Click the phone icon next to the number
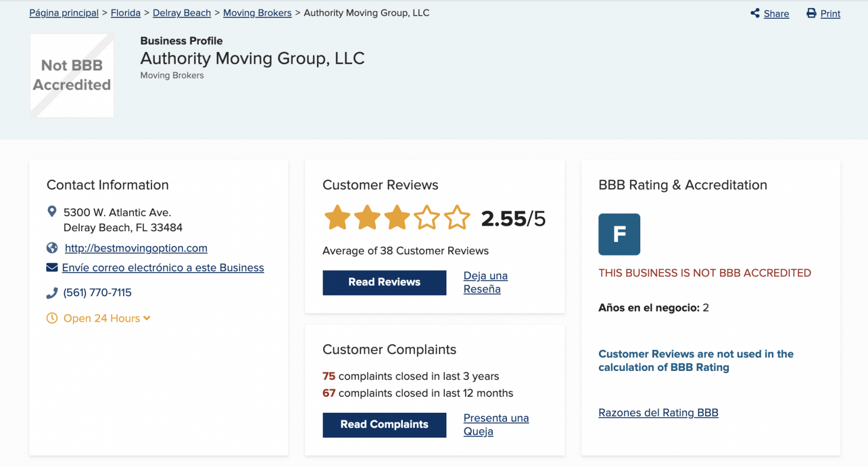Viewport: 868px width, 467px height. [51, 292]
